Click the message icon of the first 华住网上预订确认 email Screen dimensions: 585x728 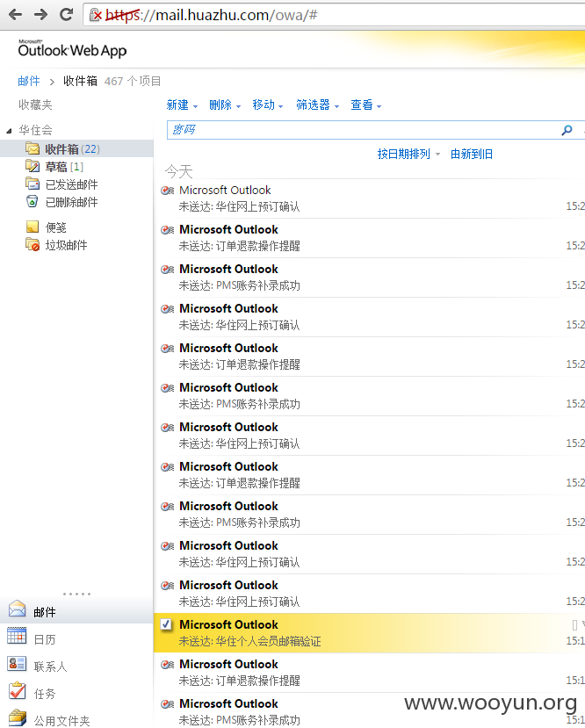pos(167,191)
